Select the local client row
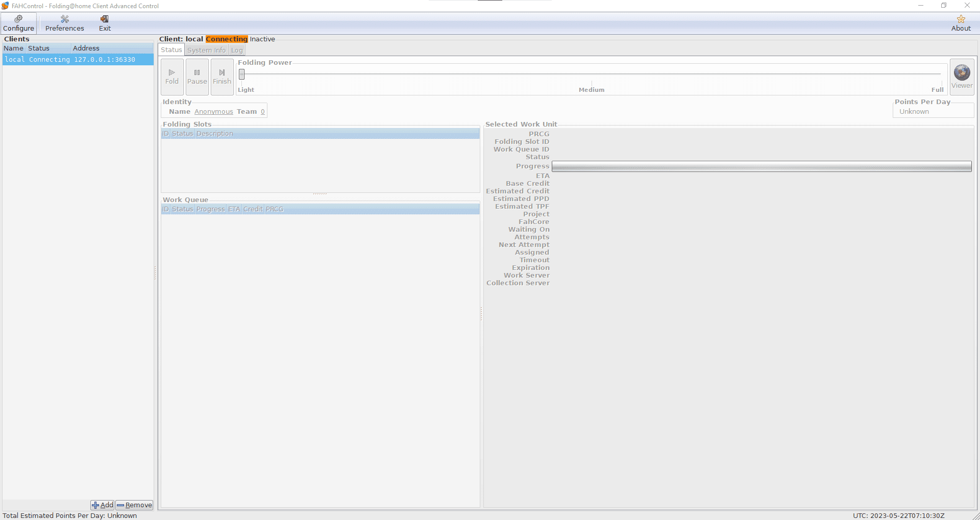The width and height of the screenshot is (980, 520). [x=78, y=60]
